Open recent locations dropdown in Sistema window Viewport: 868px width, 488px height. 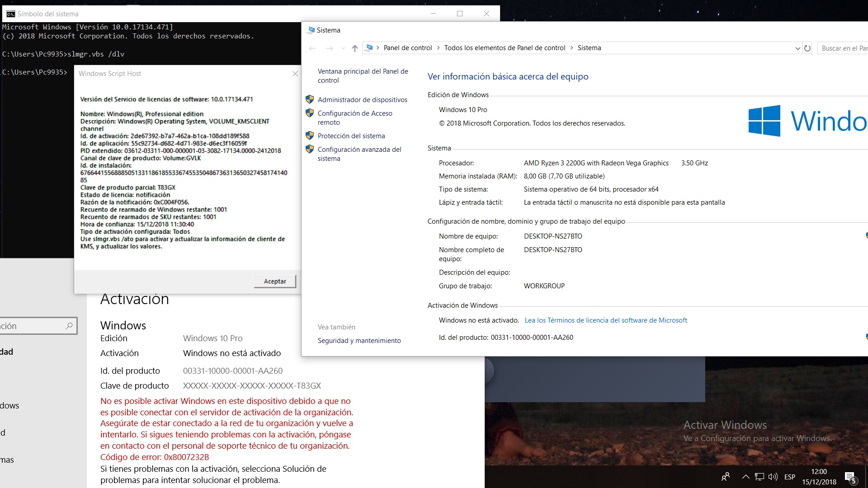343,48
